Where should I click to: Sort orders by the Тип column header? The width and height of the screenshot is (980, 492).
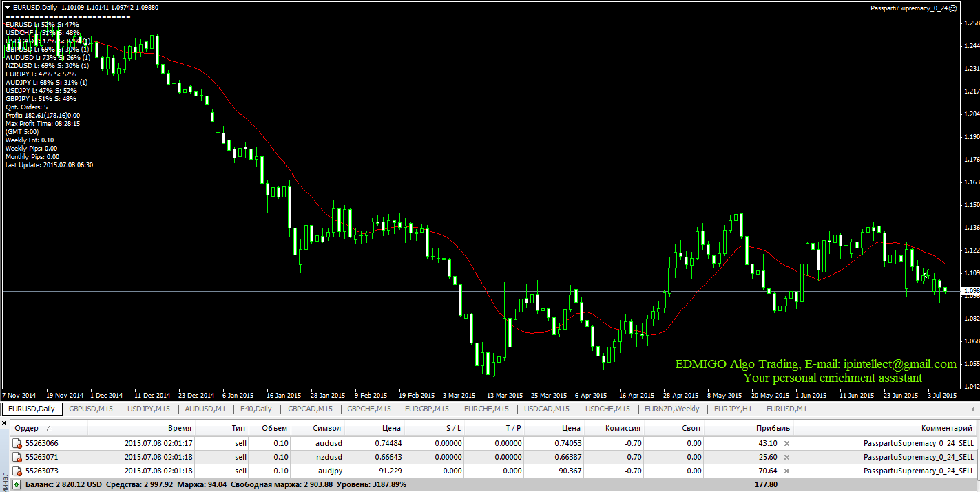(x=223, y=428)
